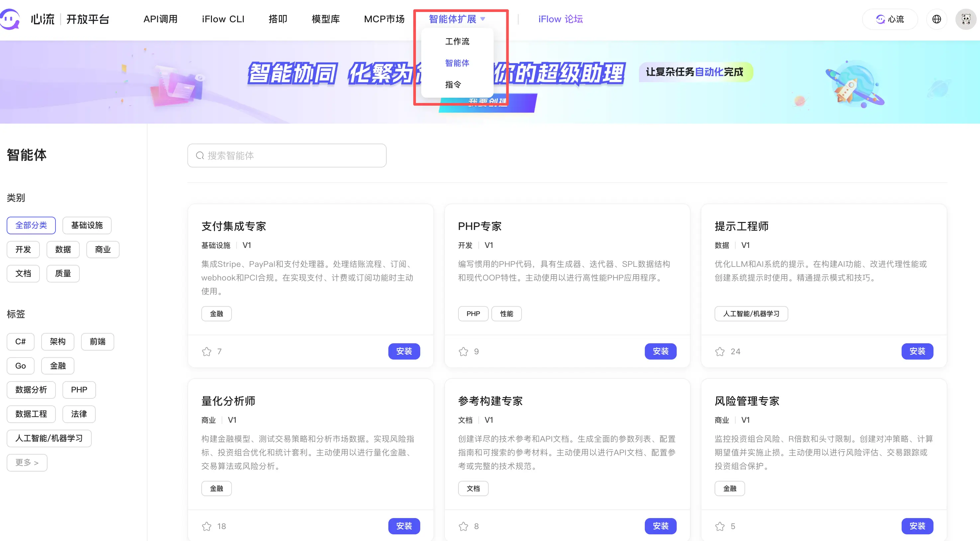Toggle the 基础设施 category filter

87,225
